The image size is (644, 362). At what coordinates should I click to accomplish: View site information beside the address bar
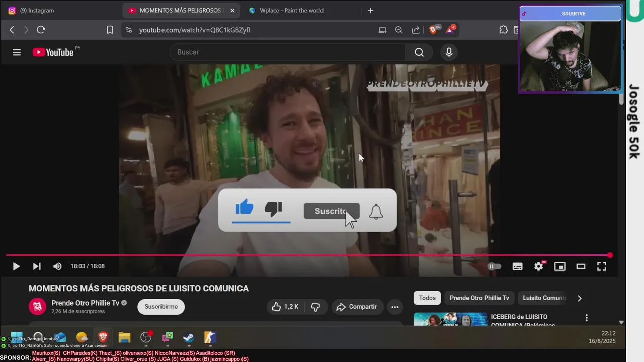(x=129, y=30)
